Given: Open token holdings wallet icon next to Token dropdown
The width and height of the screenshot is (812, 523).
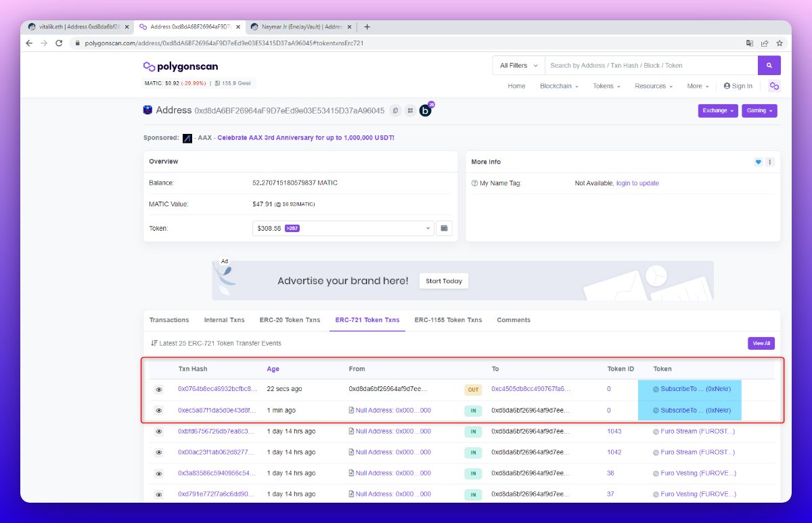Looking at the screenshot, I should (x=444, y=228).
